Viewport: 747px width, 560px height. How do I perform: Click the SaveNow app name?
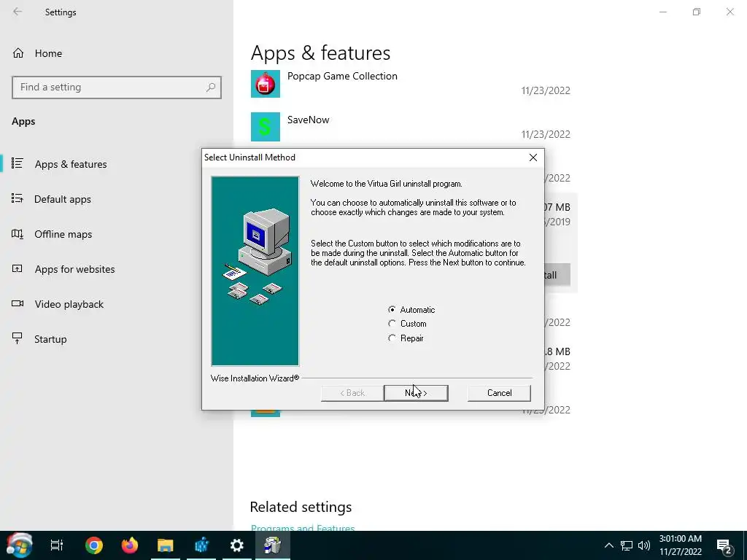(x=309, y=120)
